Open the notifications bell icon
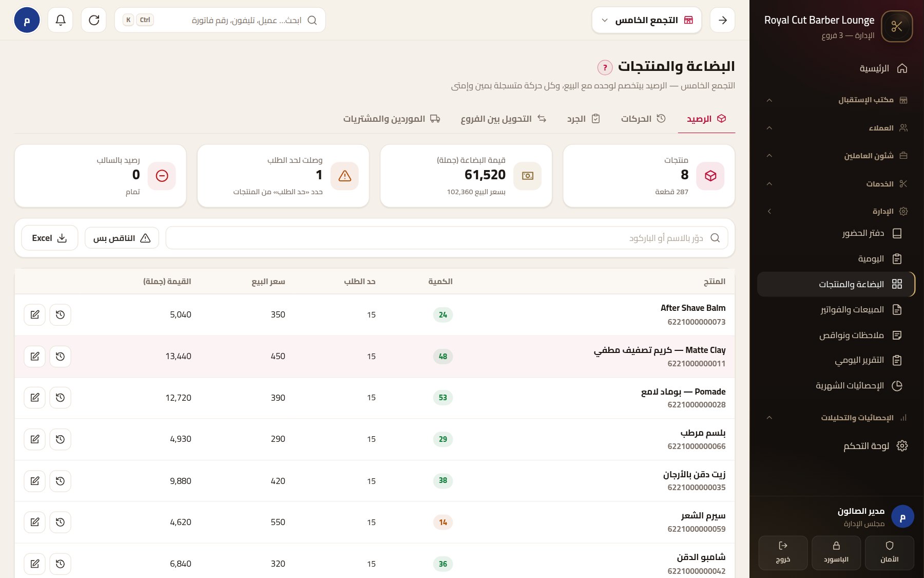The image size is (924, 578). click(x=61, y=20)
